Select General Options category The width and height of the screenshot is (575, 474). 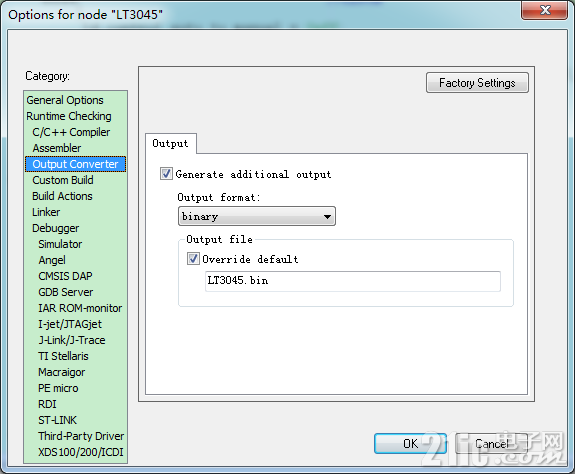click(65, 100)
